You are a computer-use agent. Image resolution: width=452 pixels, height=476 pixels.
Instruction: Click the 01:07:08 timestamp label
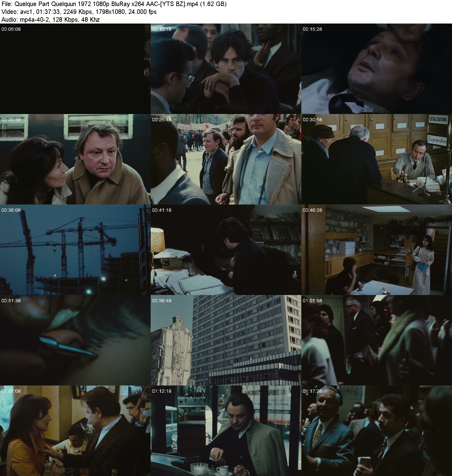[x=11, y=391]
